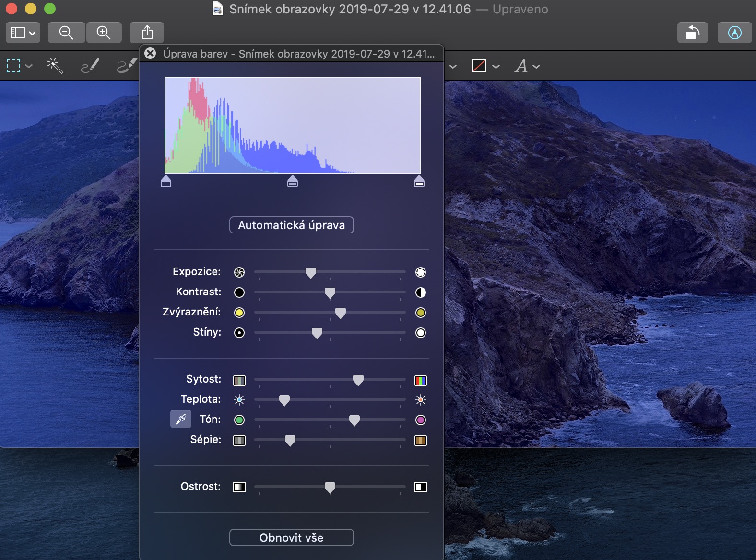Click the yellow minimize window button
This screenshot has height=560, width=756.
[x=31, y=9]
